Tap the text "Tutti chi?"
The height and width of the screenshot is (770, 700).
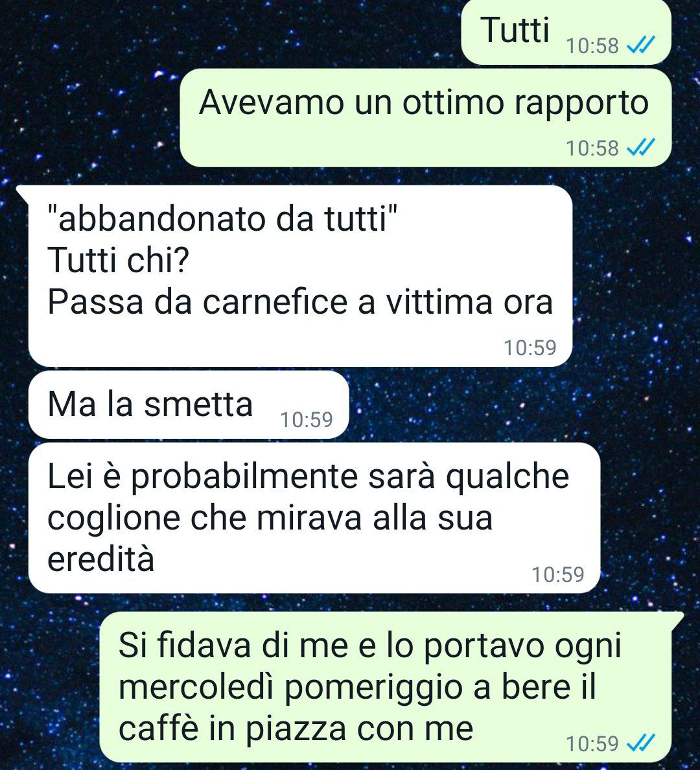(x=118, y=260)
